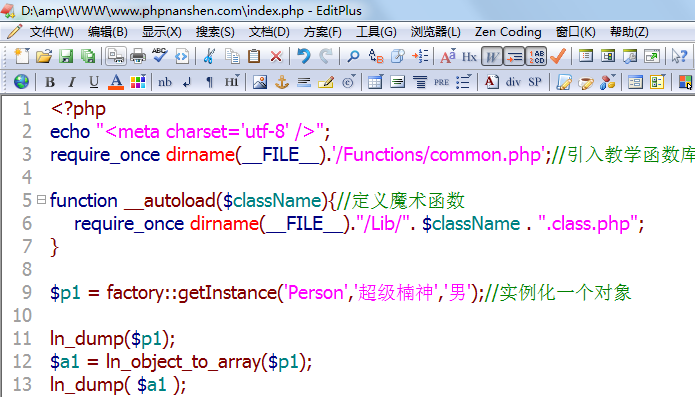695x397 pixels.
Task: Open browser view with globe icon
Action: pos(21,82)
